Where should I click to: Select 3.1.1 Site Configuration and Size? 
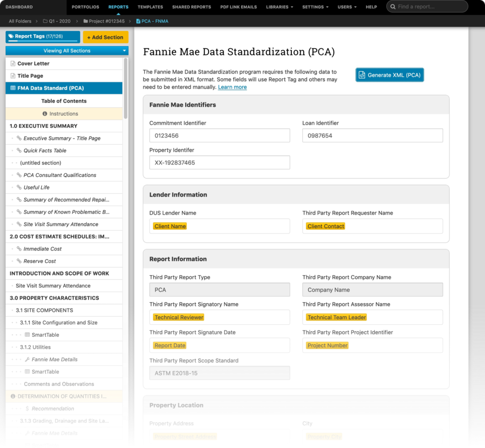coord(64,323)
